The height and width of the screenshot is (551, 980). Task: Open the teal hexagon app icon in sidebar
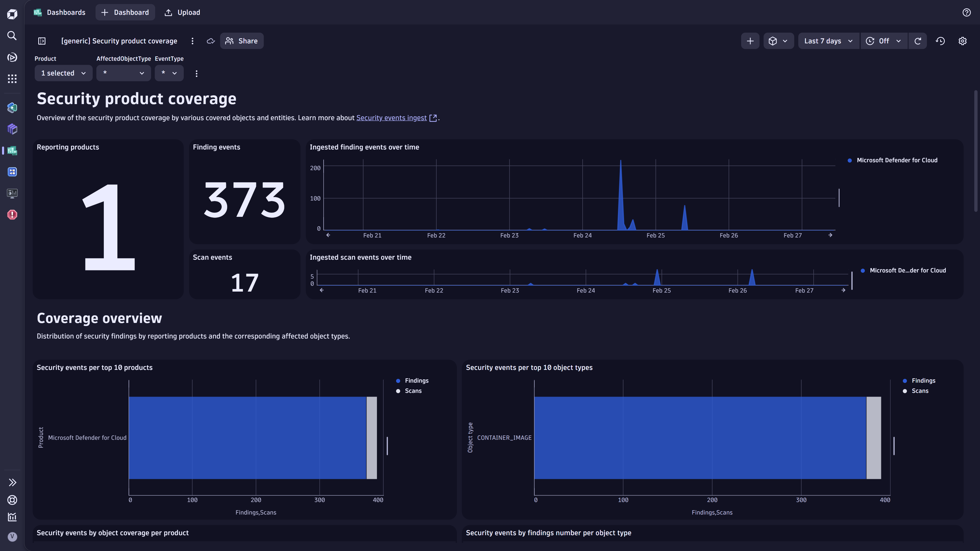[x=12, y=108]
